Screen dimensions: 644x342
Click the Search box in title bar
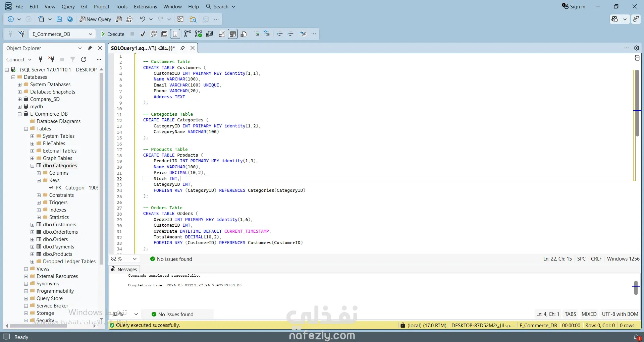221,6
